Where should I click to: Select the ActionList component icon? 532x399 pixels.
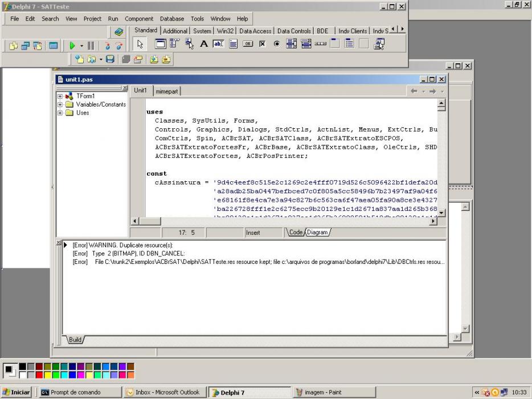tap(379, 43)
